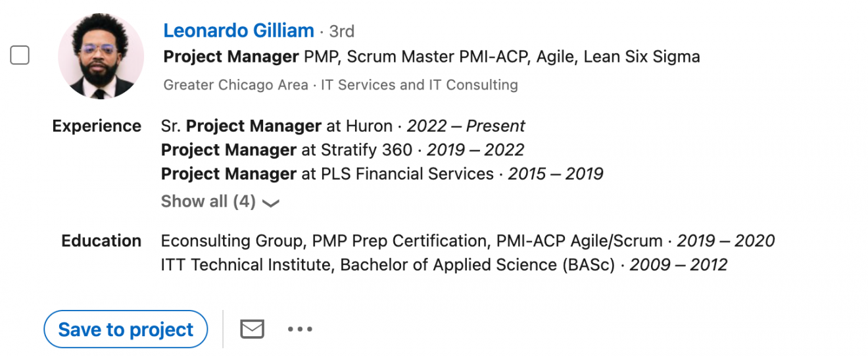The image size is (868, 356).
Task: Click the IT Services and IT Consulting industry
Action: pyautogui.click(x=420, y=85)
